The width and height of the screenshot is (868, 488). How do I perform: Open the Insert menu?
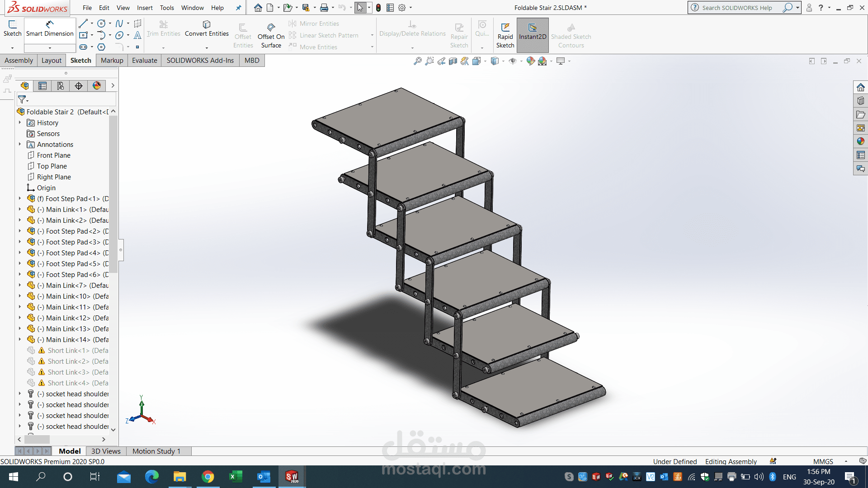coord(145,8)
